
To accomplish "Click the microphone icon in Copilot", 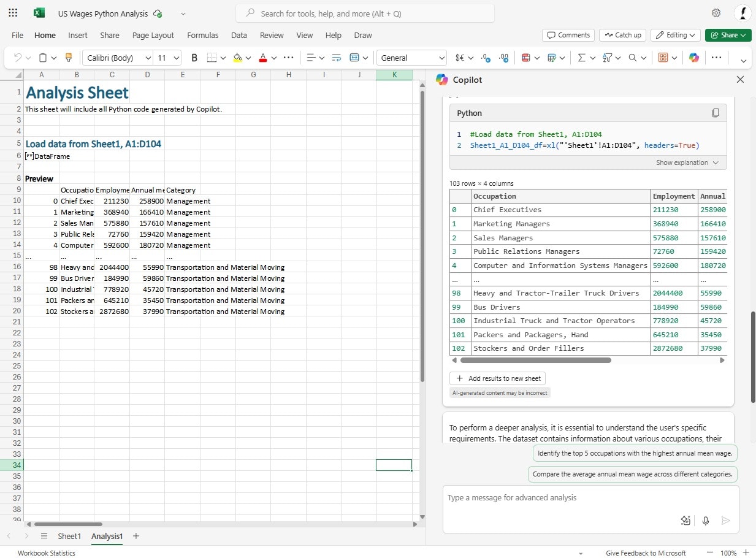I will [706, 521].
